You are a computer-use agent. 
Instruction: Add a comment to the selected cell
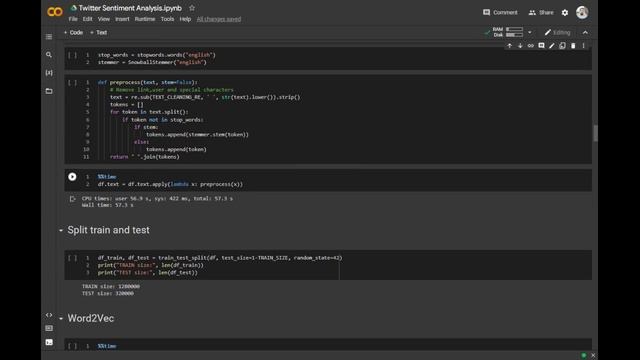click(x=541, y=46)
